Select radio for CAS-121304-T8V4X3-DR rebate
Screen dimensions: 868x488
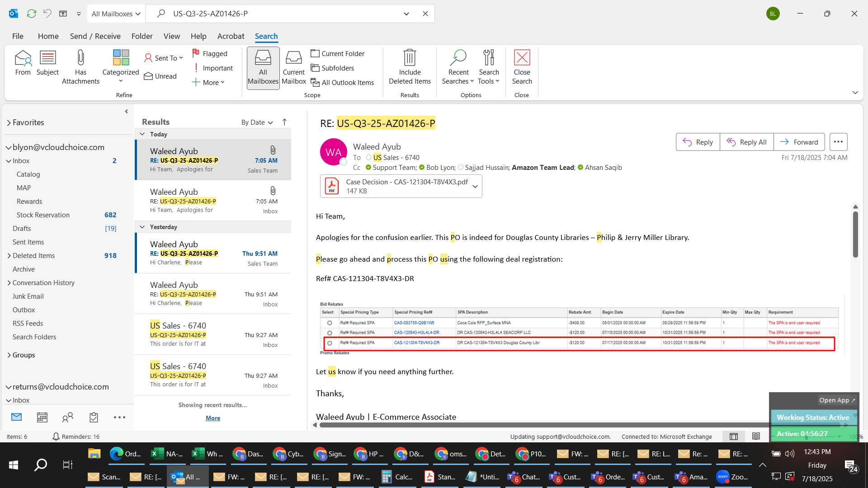[x=330, y=343]
